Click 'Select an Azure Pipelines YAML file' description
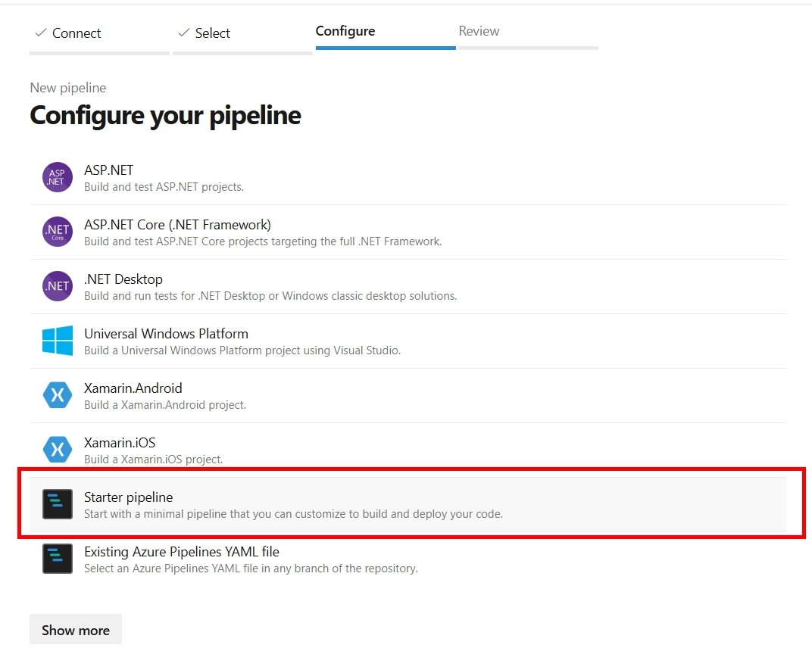 click(251, 569)
